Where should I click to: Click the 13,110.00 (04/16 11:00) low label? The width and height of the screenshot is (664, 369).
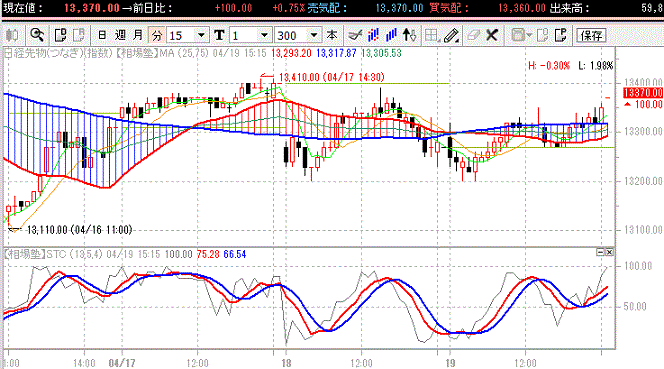coord(79,230)
